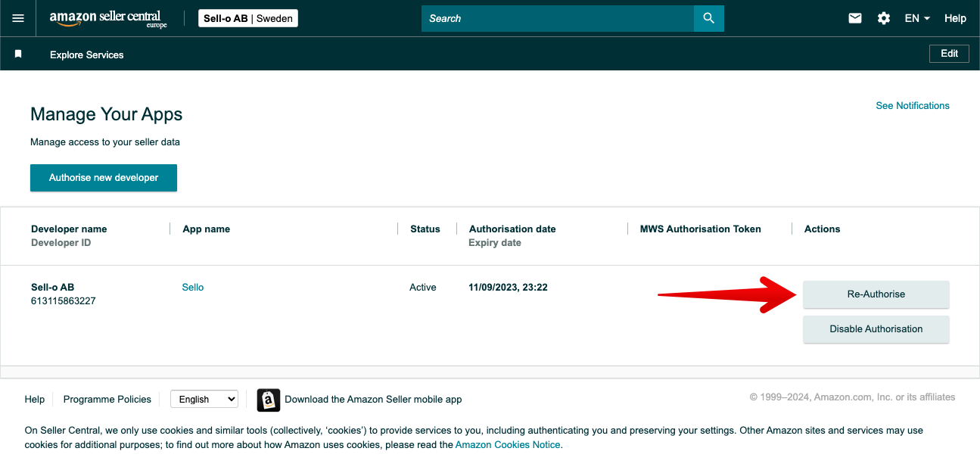Click the Re-Authorise button for Sello
Viewport: 980px width, 470px height.
pos(876,294)
